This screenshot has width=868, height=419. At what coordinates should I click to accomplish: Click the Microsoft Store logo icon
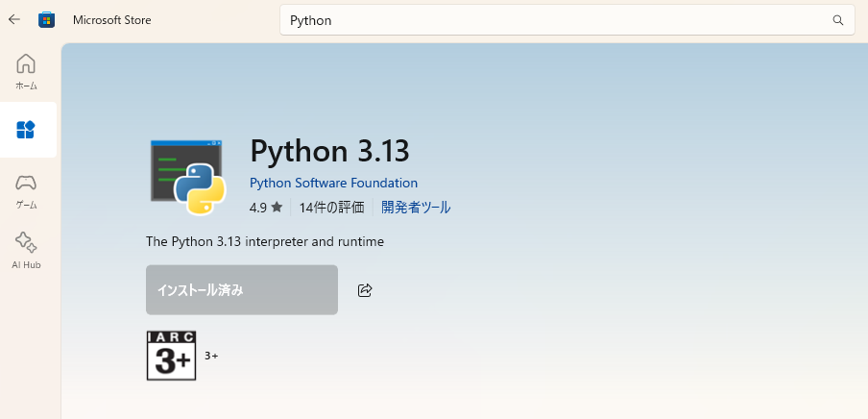45,19
